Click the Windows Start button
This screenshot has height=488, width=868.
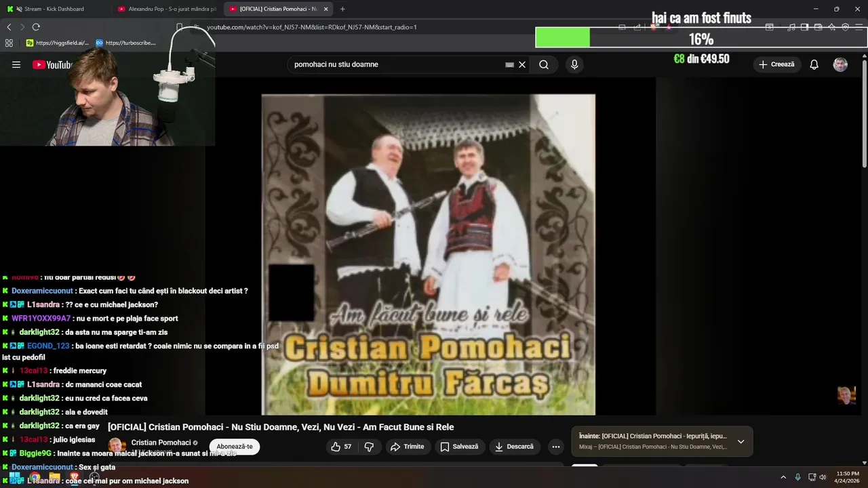[x=14, y=479]
